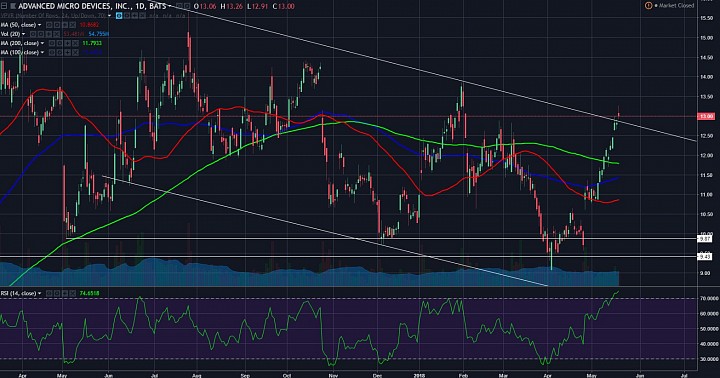Open the symbol title dropdown arrow after BATS
This screenshot has height=378, width=720.
(x=169, y=6)
